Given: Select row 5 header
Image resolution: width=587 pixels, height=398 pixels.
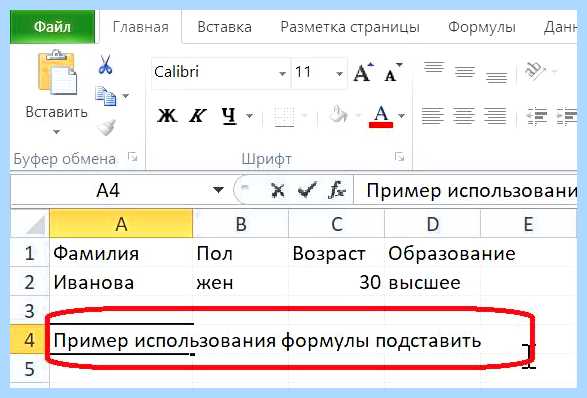Looking at the screenshot, I should [30, 368].
